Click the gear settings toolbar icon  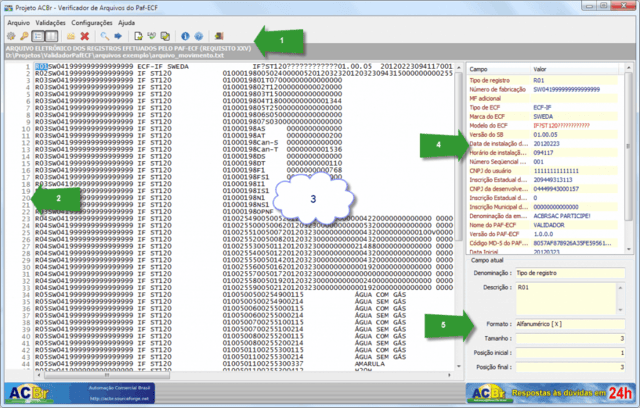(x=11, y=36)
